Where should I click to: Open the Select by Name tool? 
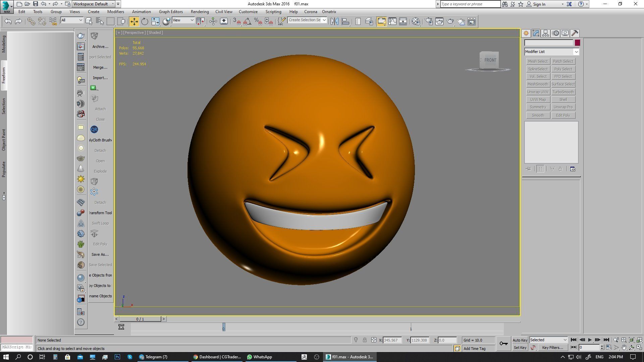tap(100, 21)
